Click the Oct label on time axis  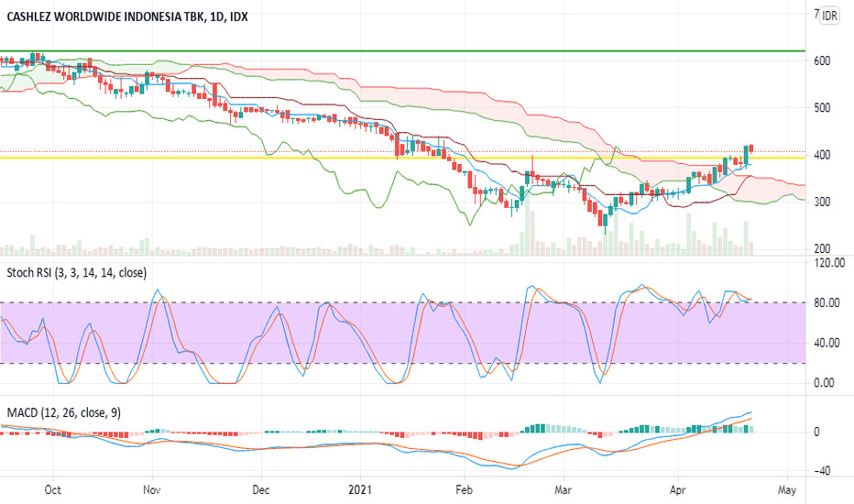[52, 489]
